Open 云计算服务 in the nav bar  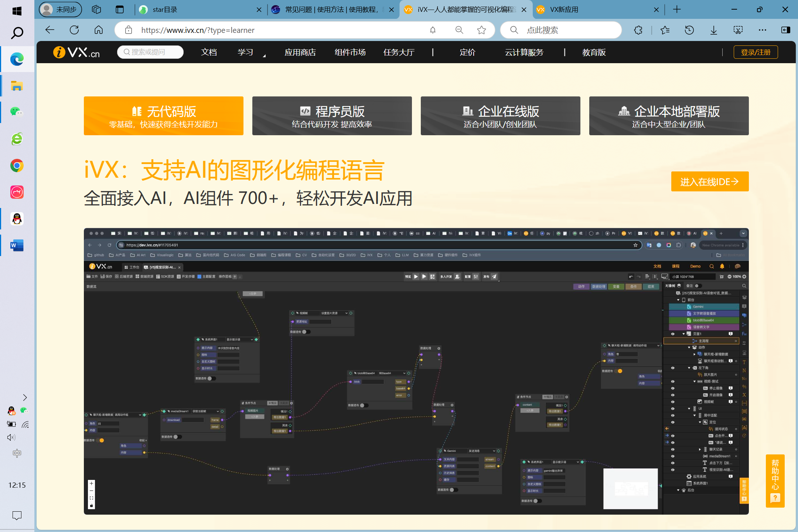(524, 52)
